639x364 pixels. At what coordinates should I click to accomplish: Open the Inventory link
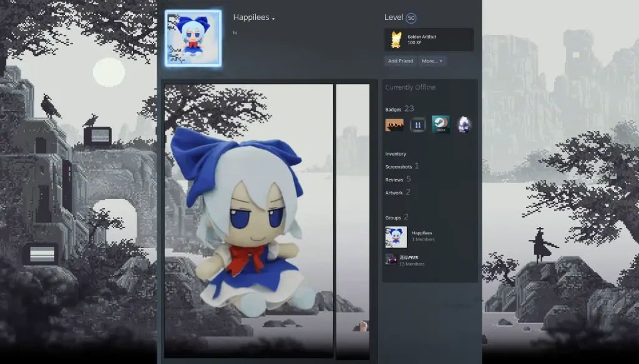pyautogui.click(x=394, y=153)
